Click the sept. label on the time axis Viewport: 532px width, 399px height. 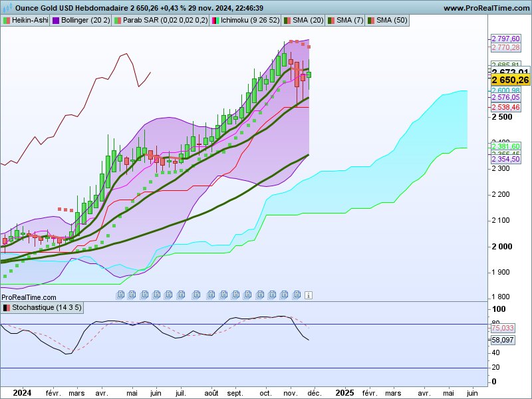[235, 394]
